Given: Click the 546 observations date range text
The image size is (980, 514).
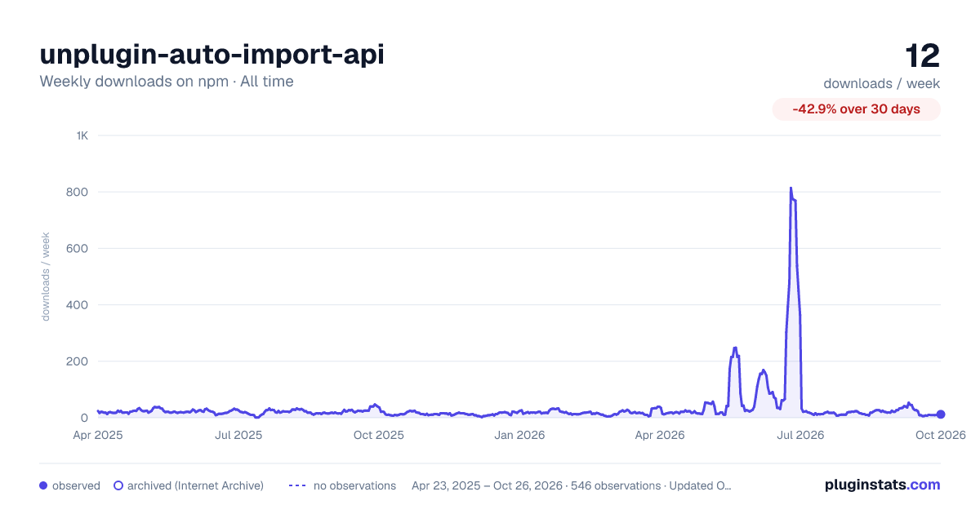Looking at the screenshot, I should point(572,485).
